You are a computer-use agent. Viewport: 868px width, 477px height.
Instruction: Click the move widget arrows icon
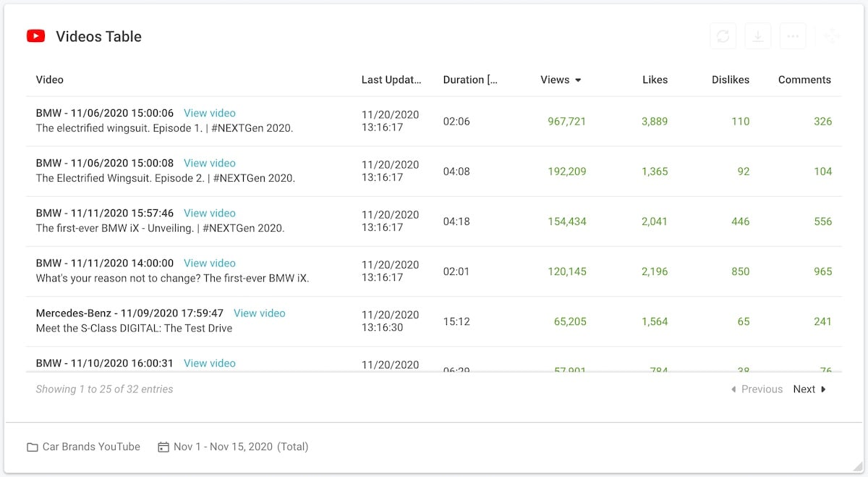[x=832, y=36]
